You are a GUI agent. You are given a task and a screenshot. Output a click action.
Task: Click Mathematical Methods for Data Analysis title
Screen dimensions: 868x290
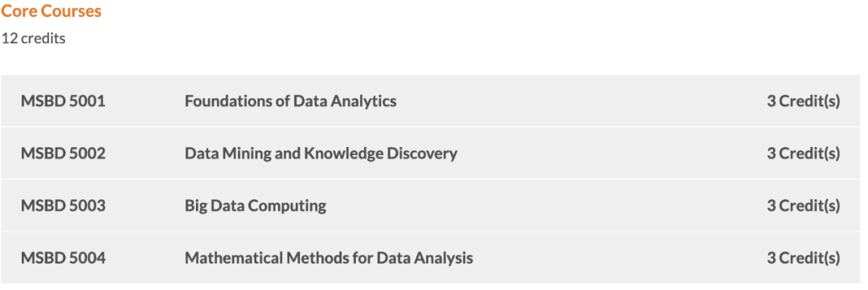(329, 258)
